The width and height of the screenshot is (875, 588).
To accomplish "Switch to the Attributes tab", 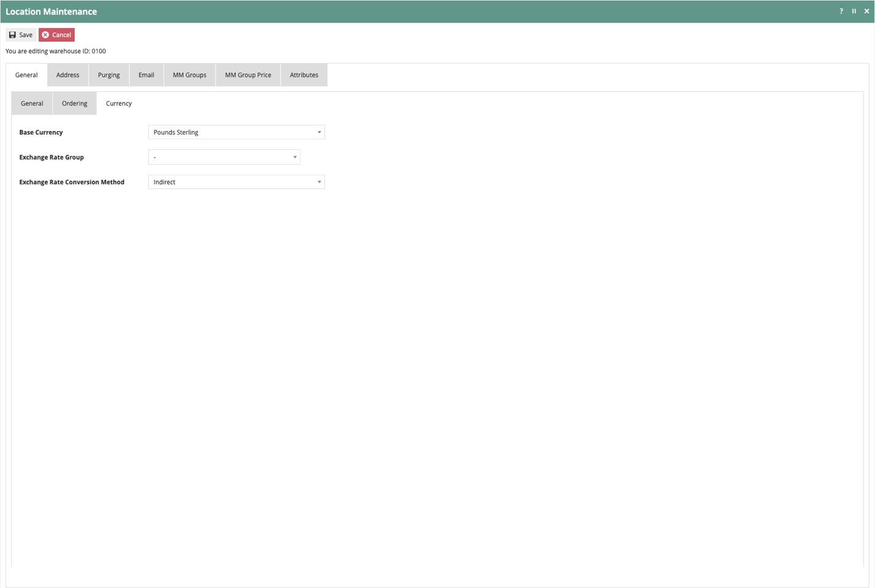I will click(x=304, y=75).
